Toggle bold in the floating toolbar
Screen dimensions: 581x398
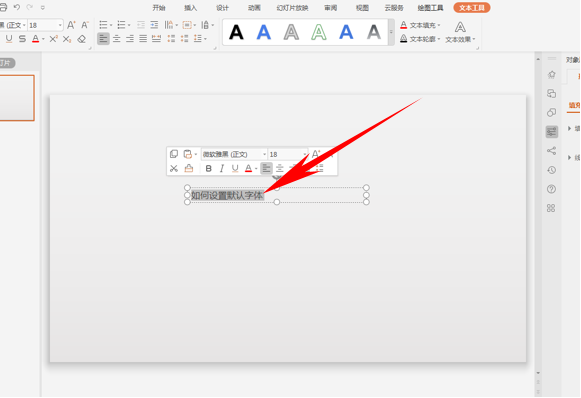pos(209,169)
